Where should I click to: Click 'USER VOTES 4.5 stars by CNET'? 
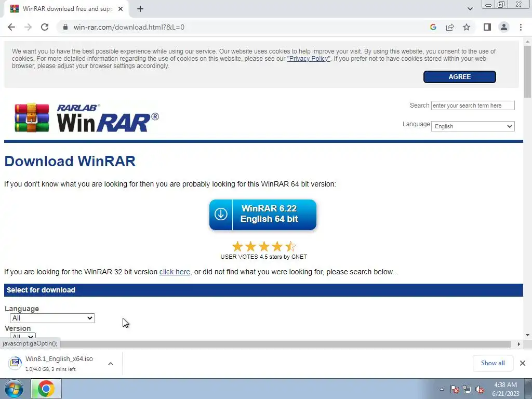(x=263, y=257)
